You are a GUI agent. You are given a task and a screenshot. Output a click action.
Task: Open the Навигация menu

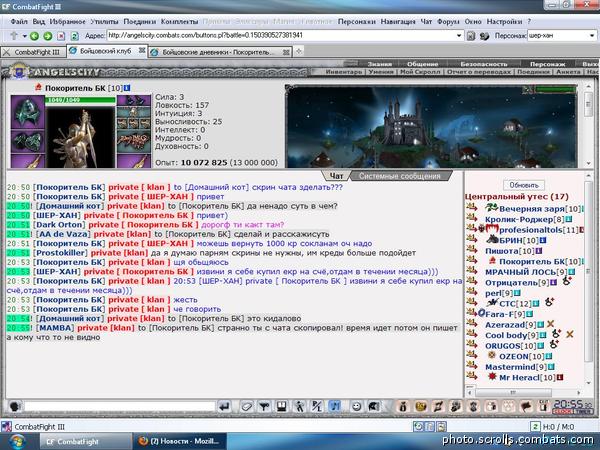point(398,22)
